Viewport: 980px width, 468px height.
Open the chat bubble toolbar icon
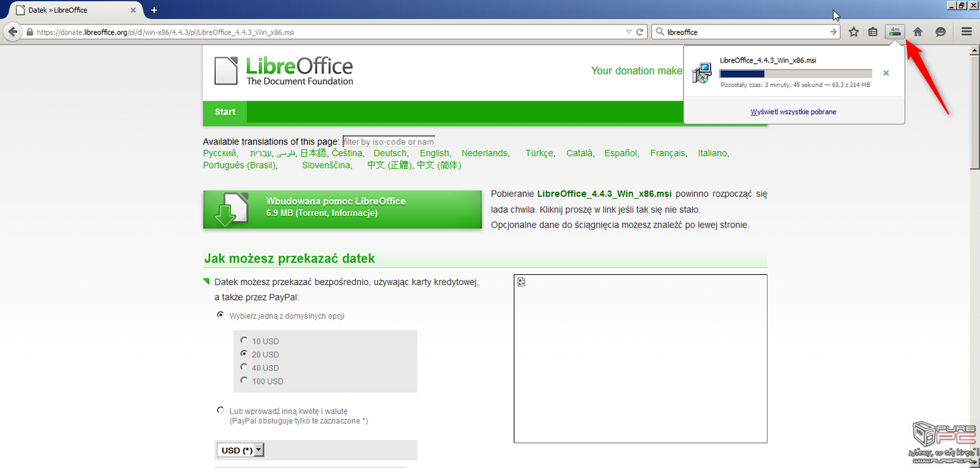pos(941,32)
